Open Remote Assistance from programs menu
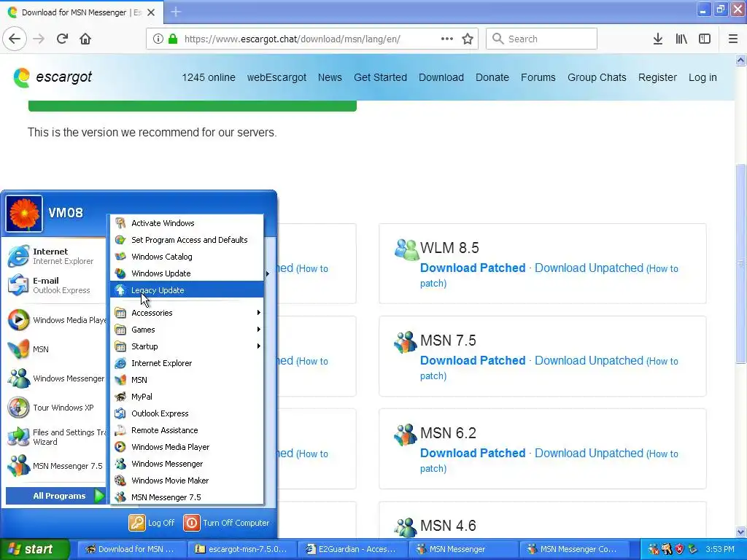Viewport: 747px width, 560px height. tap(187, 430)
